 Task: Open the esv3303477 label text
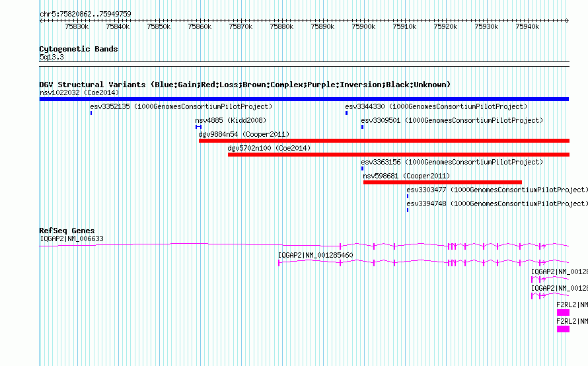tap(497, 190)
